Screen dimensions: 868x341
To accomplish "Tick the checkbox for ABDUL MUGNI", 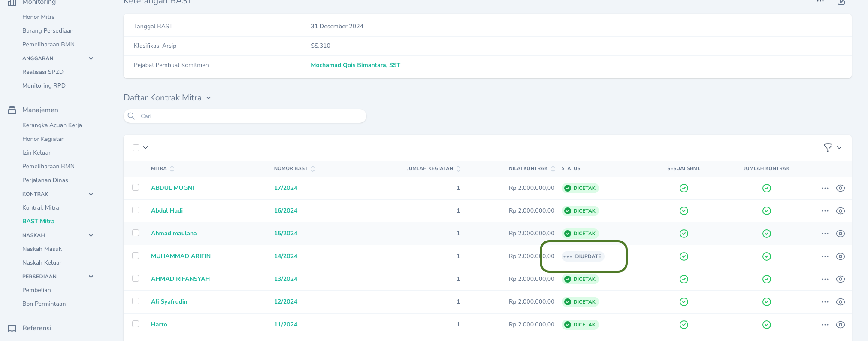I will click(x=136, y=187).
